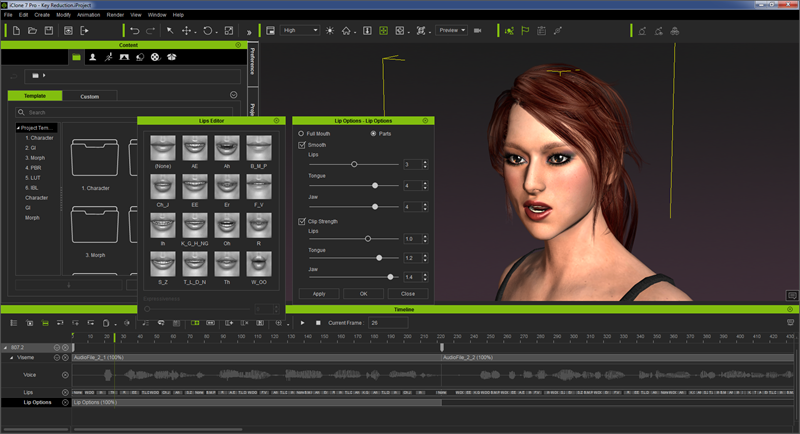Click the Undo arrow in the toolbar
Screen dimensions: 800x434
click(x=135, y=31)
